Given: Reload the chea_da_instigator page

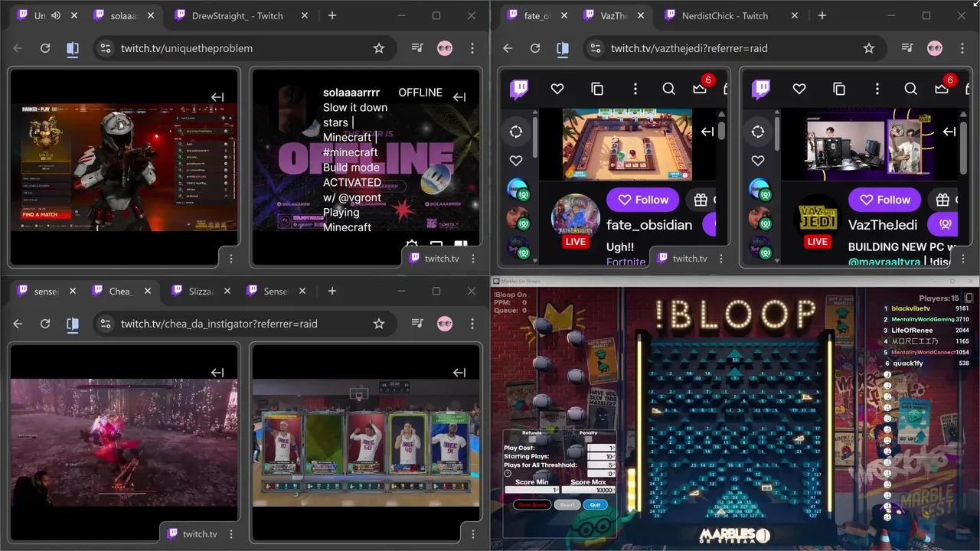Looking at the screenshot, I should pyautogui.click(x=45, y=324).
